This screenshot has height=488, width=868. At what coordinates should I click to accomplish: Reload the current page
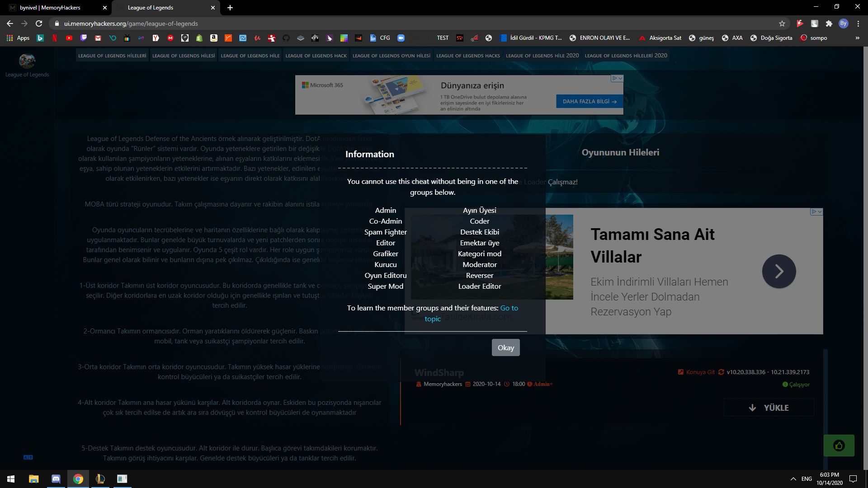tap(39, 23)
